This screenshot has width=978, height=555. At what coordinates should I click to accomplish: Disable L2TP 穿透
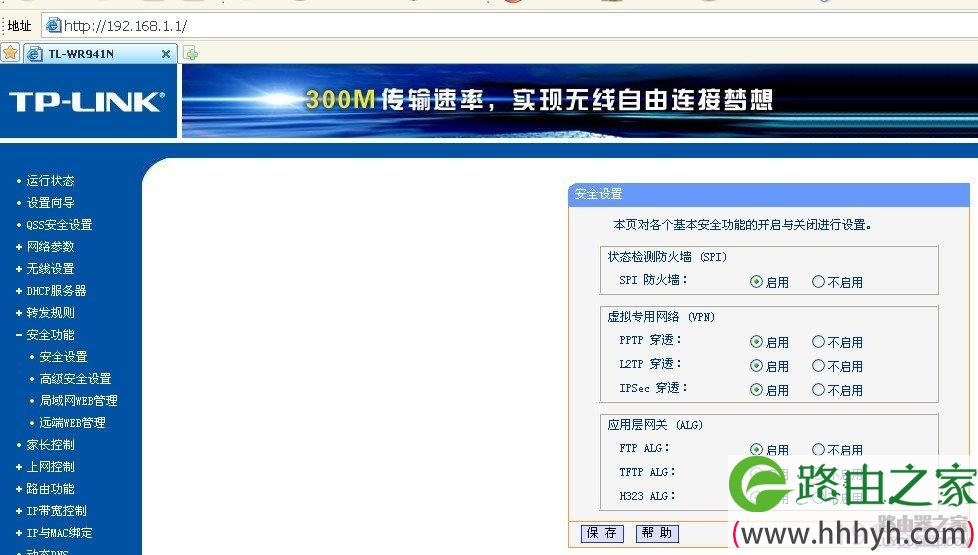point(818,366)
